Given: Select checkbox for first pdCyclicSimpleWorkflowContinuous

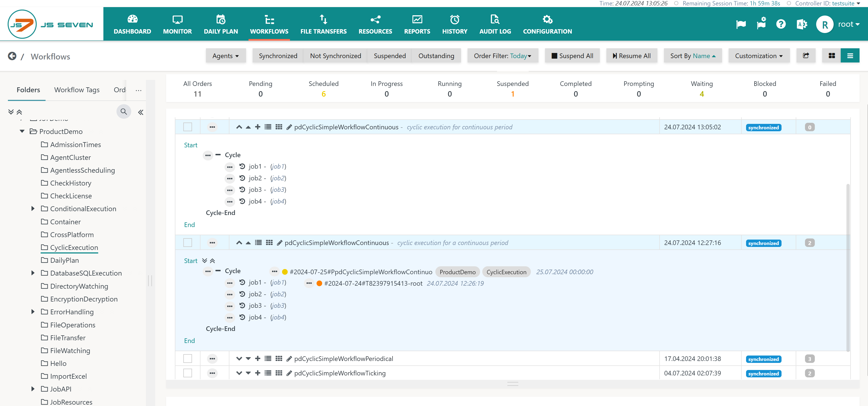Looking at the screenshot, I should pos(188,127).
